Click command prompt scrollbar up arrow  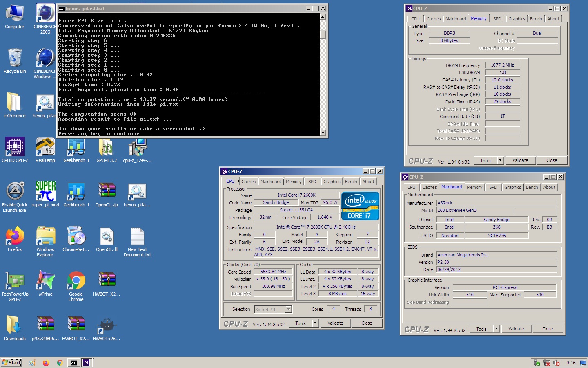pyautogui.click(x=323, y=17)
